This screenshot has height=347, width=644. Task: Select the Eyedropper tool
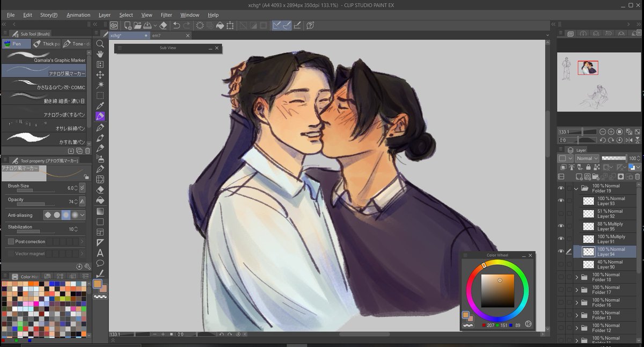(x=100, y=106)
